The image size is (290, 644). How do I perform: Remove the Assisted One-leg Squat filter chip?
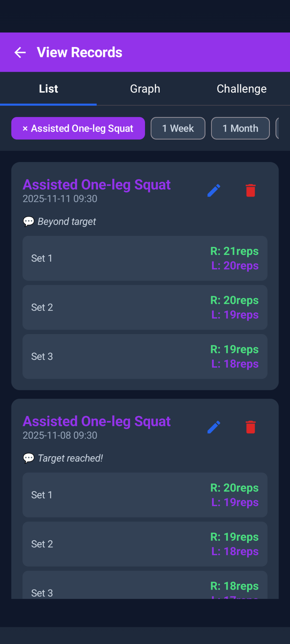coord(25,128)
